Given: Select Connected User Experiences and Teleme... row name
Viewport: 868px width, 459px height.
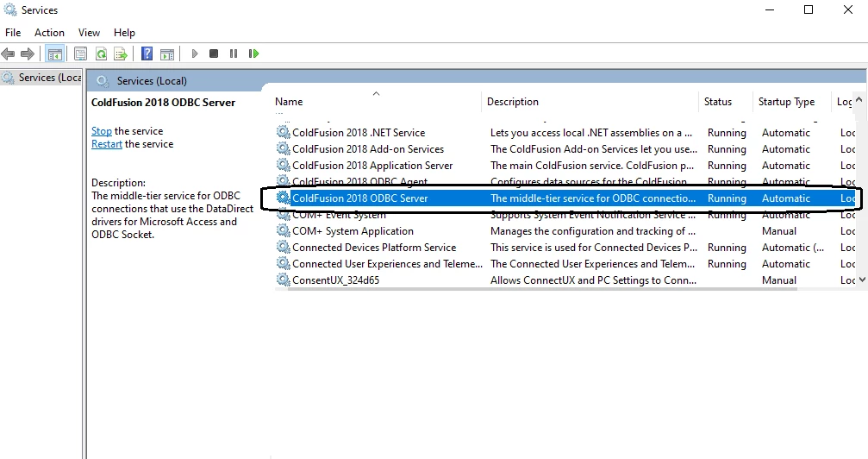Looking at the screenshot, I should coord(388,264).
